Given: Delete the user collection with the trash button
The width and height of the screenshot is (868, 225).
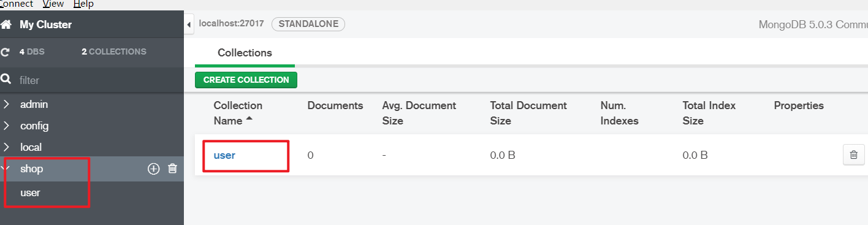Looking at the screenshot, I should click(x=853, y=155).
